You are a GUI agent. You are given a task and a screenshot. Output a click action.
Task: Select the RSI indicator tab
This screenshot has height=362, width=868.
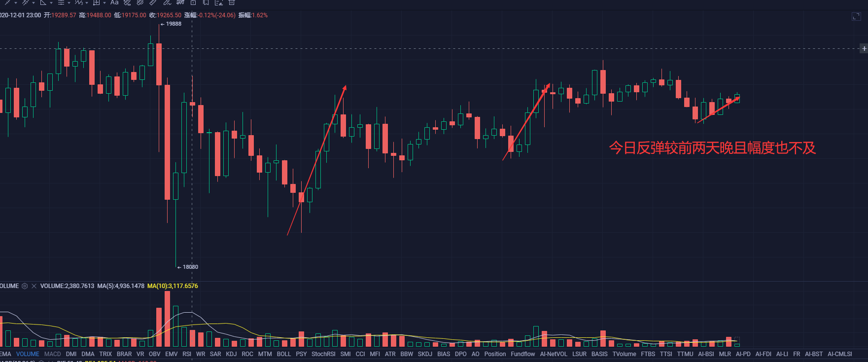187,354
